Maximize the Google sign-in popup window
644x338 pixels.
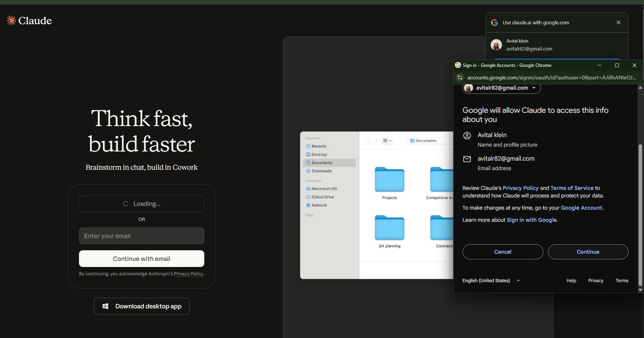(617, 65)
